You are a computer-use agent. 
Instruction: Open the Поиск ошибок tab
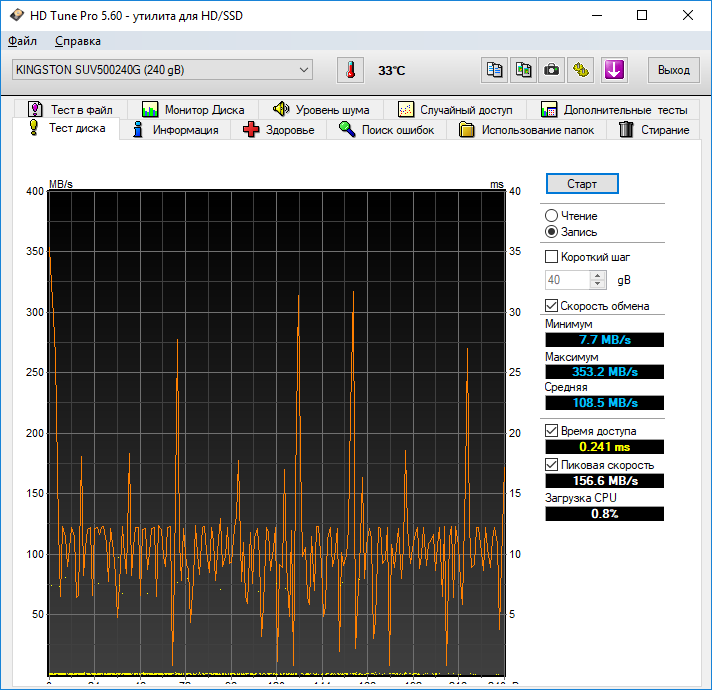tap(386, 130)
